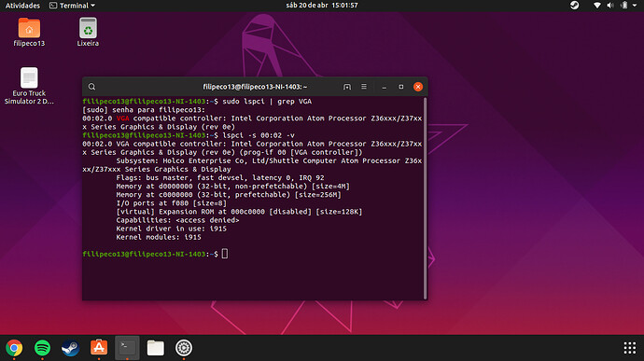Close the terminal window

point(418,87)
